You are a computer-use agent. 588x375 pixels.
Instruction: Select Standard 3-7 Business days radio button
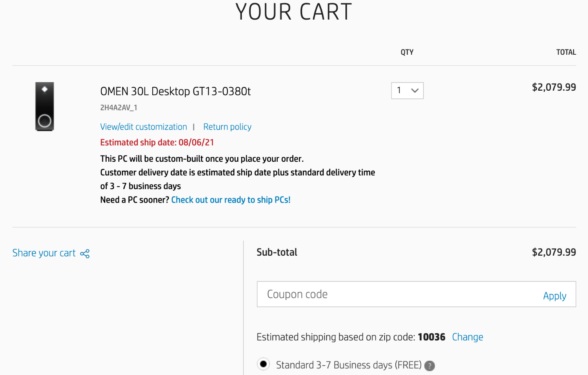[x=263, y=364]
